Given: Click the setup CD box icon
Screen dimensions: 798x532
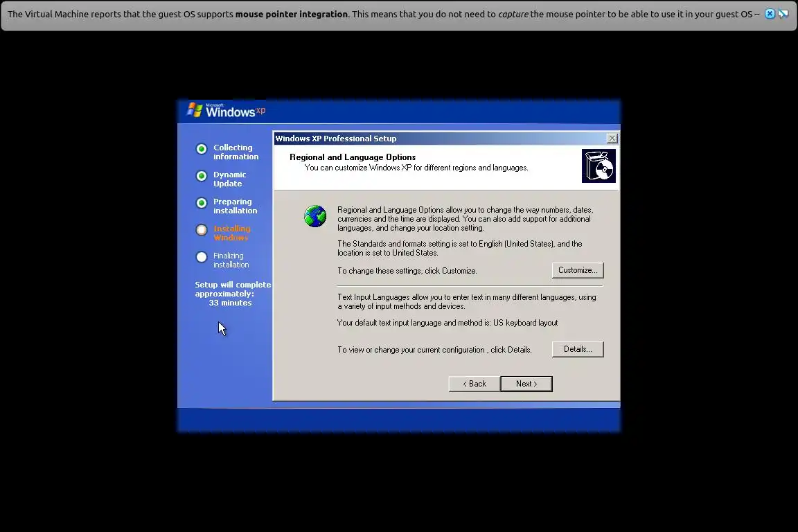Looking at the screenshot, I should (x=598, y=166).
